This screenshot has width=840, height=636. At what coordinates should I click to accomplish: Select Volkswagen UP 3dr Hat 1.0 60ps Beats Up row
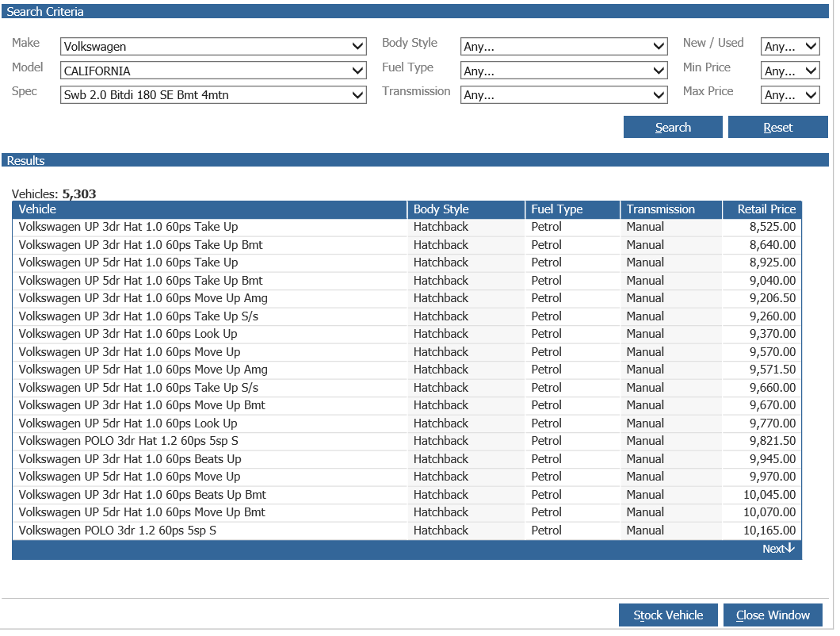(x=407, y=459)
